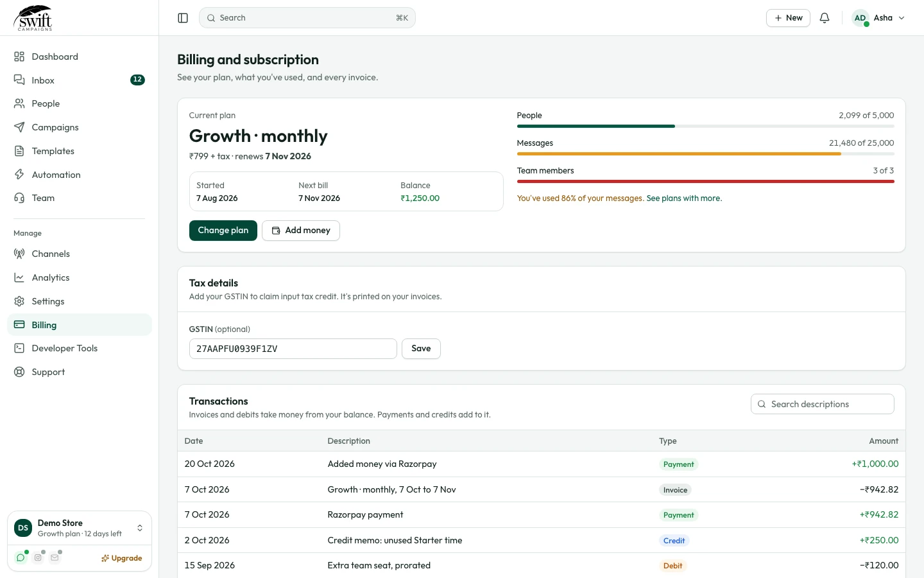Click the Credit tag on credit memo row
The width and height of the screenshot is (924, 578).
(x=674, y=541)
